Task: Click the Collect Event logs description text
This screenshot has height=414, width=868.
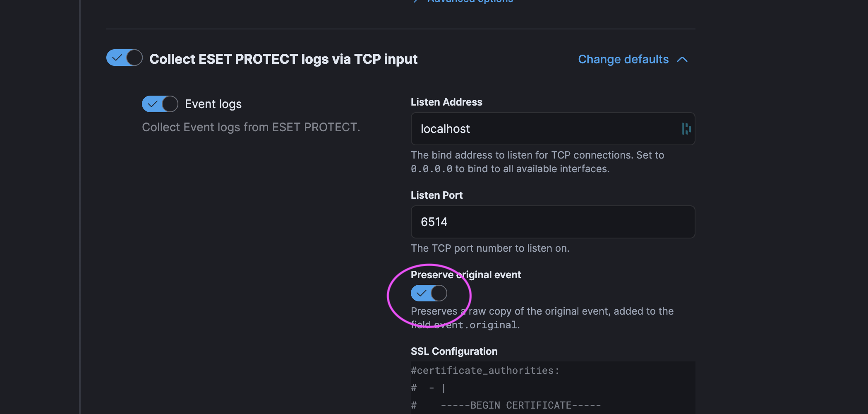Action: pyautogui.click(x=251, y=127)
